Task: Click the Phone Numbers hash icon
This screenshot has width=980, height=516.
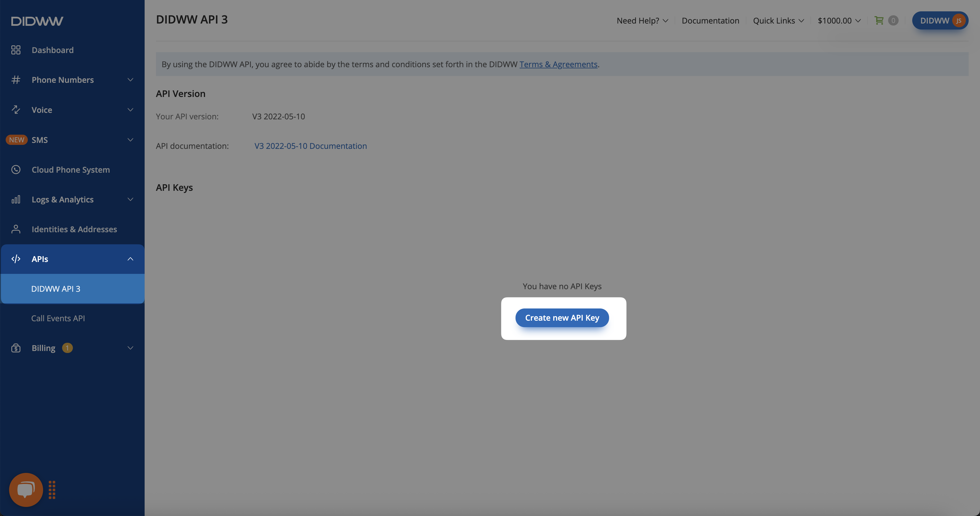Action: pos(16,80)
